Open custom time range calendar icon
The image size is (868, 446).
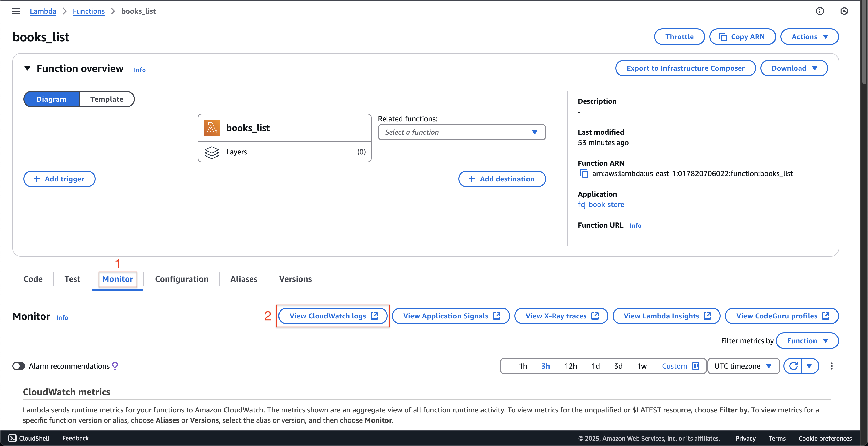coord(696,366)
